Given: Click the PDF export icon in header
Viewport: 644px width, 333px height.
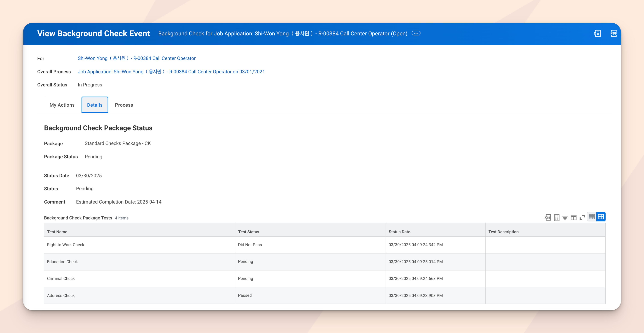Looking at the screenshot, I should tap(613, 33).
